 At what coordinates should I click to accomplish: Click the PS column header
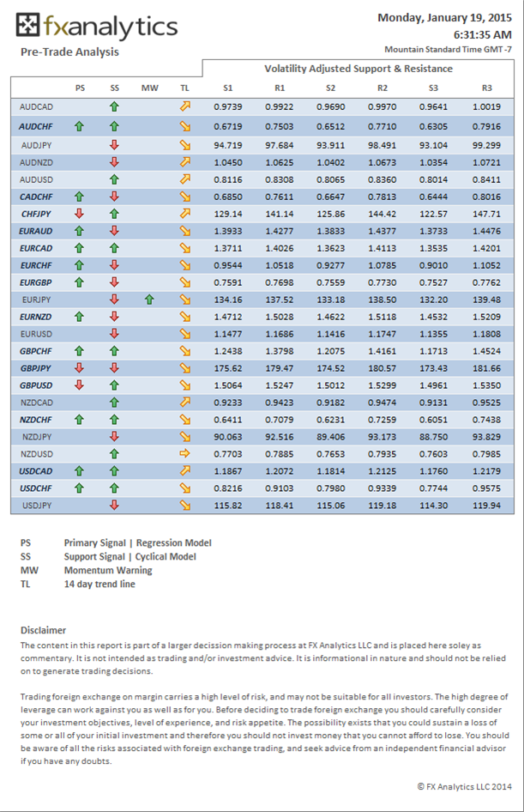click(x=80, y=88)
